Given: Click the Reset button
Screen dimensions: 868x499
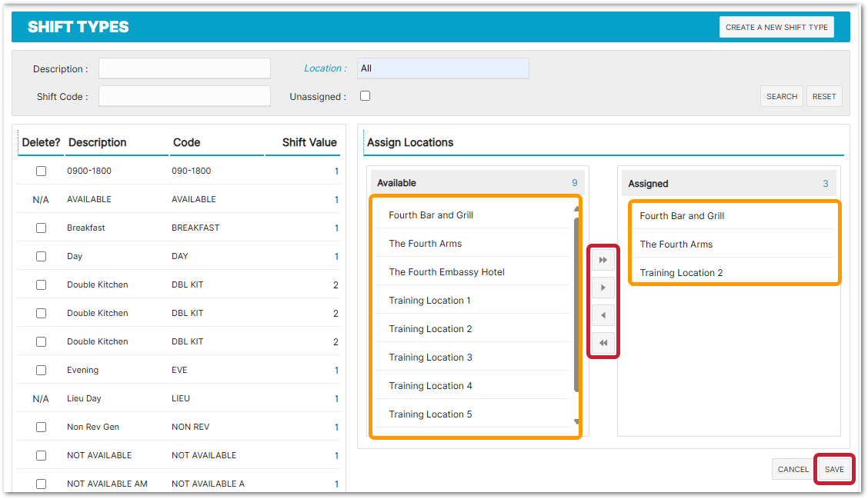Looking at the screenshot, I should [x=823, y=96].
